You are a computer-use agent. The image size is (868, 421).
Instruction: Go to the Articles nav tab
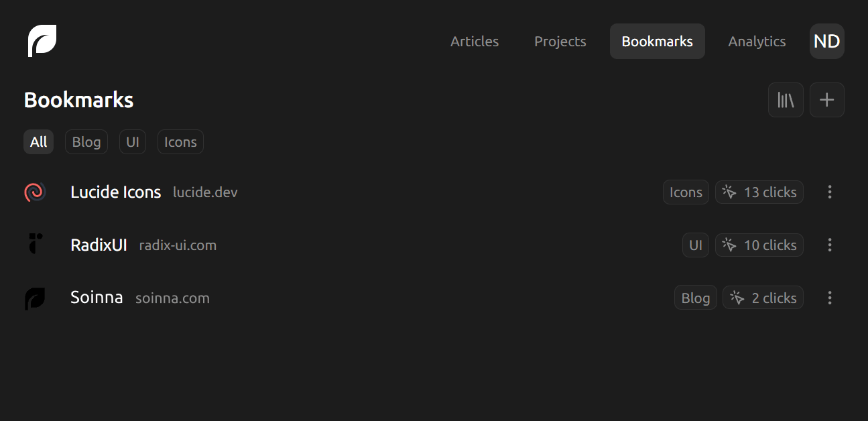pos(475,41)
